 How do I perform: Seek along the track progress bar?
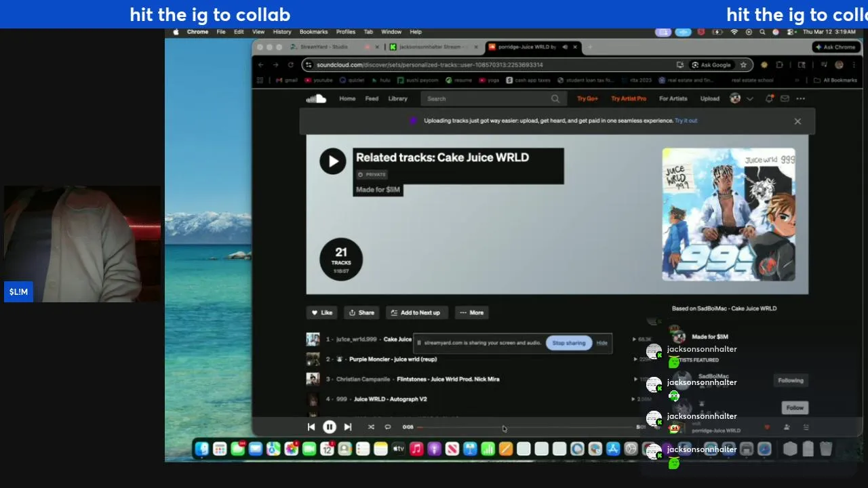[x=526, y=427]
